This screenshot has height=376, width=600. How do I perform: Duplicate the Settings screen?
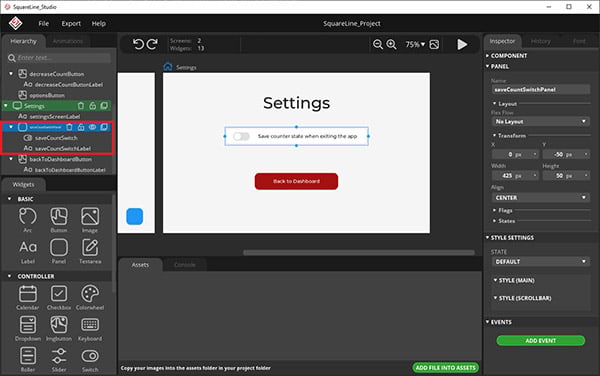coord(104,106)
